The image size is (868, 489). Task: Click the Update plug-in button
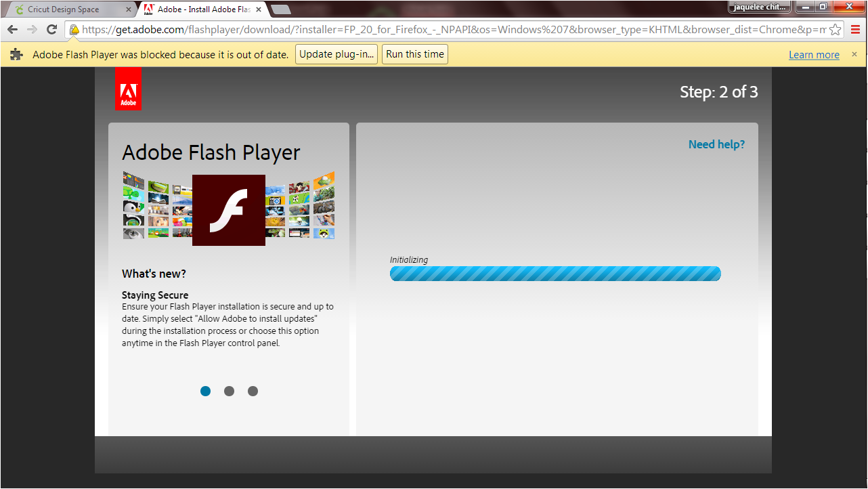point(337,54)
